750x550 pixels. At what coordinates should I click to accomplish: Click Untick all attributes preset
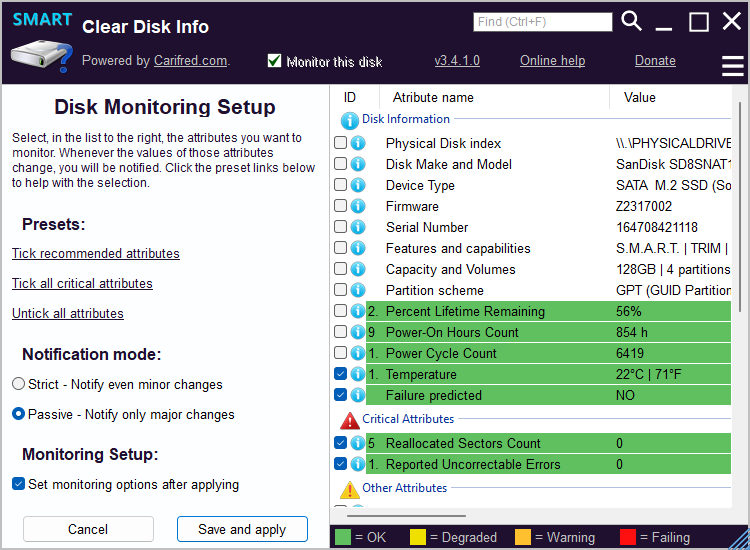pos(68,314)
